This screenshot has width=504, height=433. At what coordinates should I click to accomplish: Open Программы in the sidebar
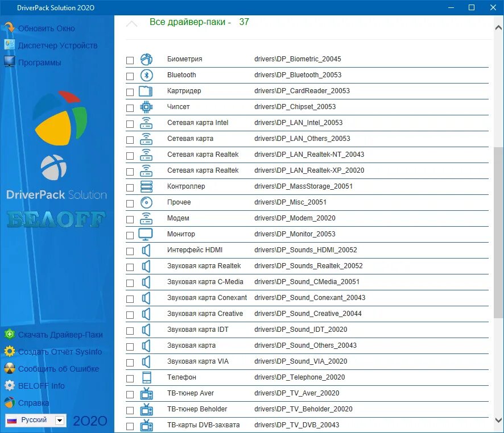(x=40, y=63)
